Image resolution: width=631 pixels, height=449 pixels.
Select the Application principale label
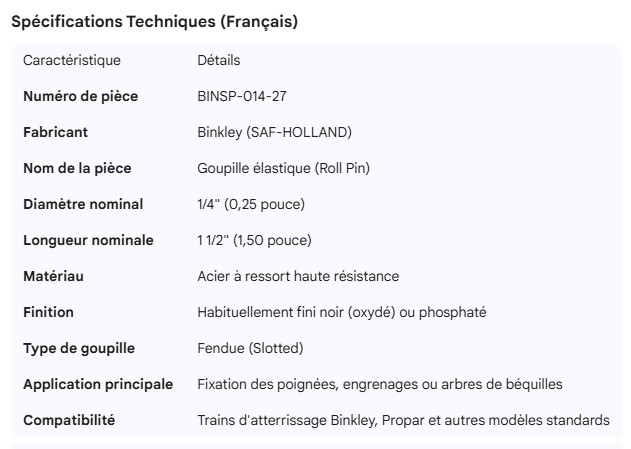tap(98, 384)
